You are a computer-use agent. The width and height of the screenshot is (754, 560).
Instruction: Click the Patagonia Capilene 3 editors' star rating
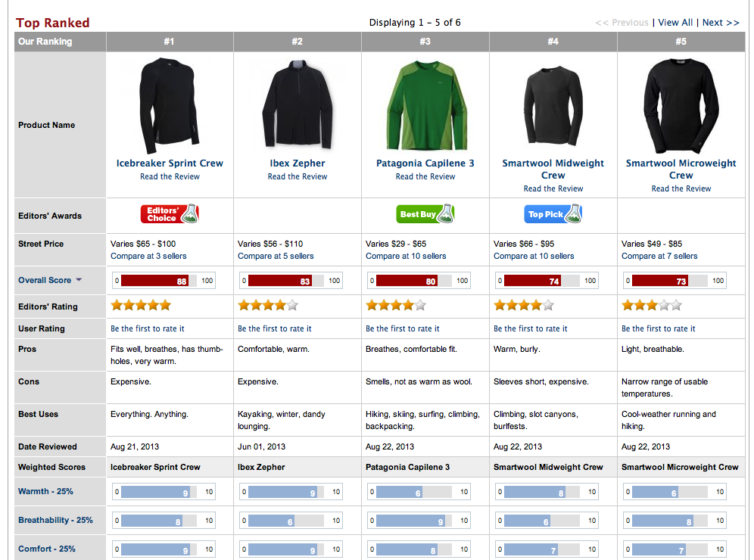pyautogui.click(x=396, y=305)
